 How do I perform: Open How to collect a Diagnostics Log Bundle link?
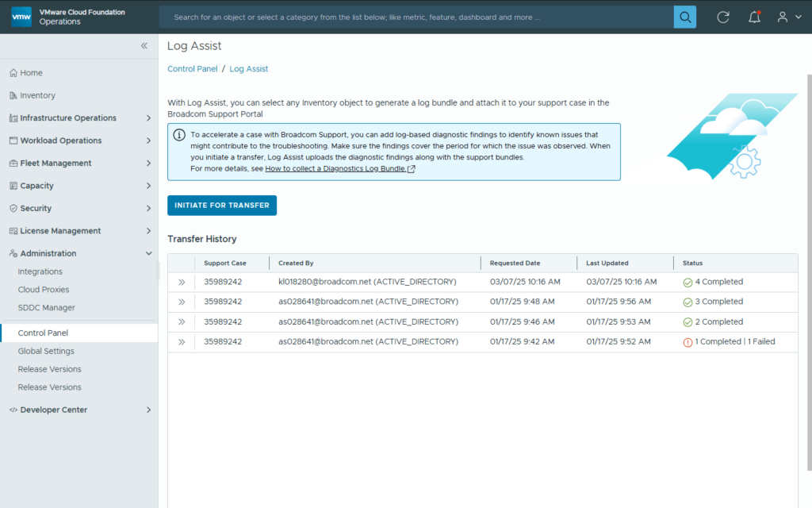[335, 168]
